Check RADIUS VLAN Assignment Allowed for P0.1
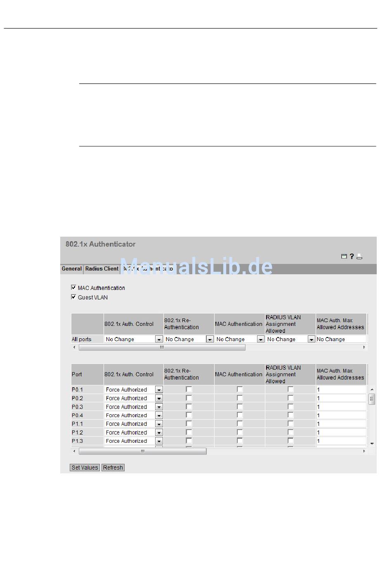The image size is (392, 577). pyautogui.click(x=290, y=389)
